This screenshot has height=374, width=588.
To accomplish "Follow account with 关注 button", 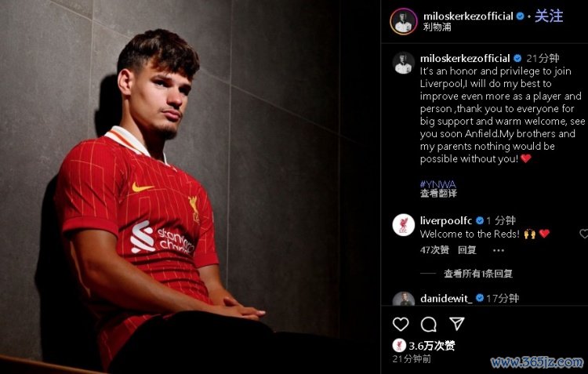I will (x=549, y=16).
